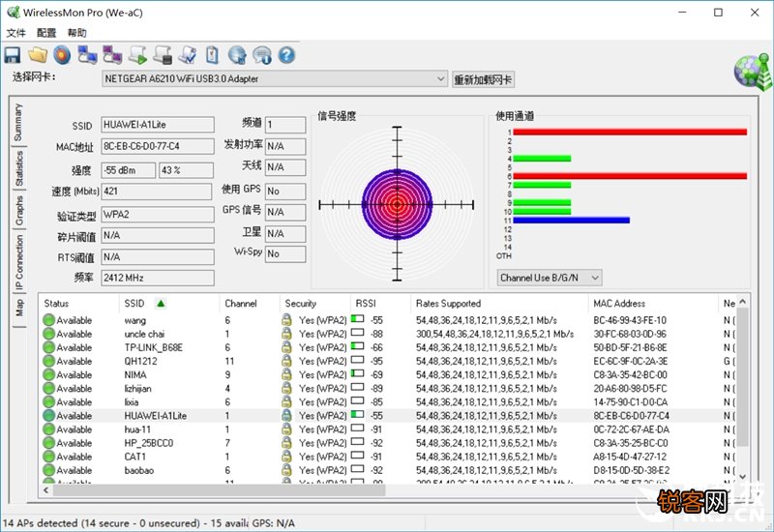774x532 pixels.
Task: Click the MAC address field 8C-EB-C6-D0-77-C4
Action: [x=158, y=147]
